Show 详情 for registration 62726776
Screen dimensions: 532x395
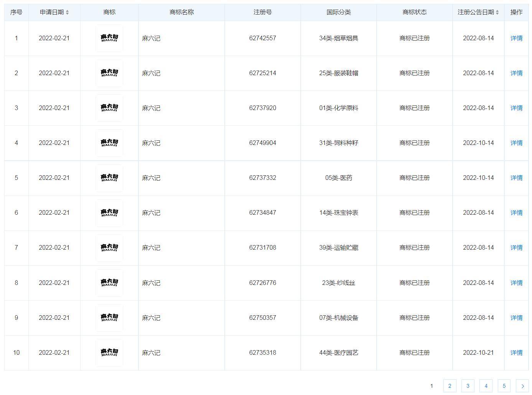(x=516, y=283)
